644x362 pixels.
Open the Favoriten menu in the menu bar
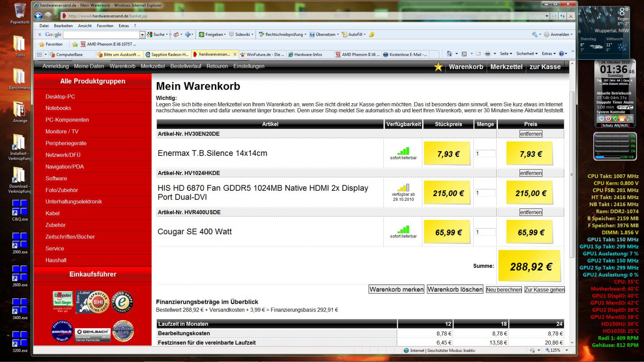(x=105, y=26)
